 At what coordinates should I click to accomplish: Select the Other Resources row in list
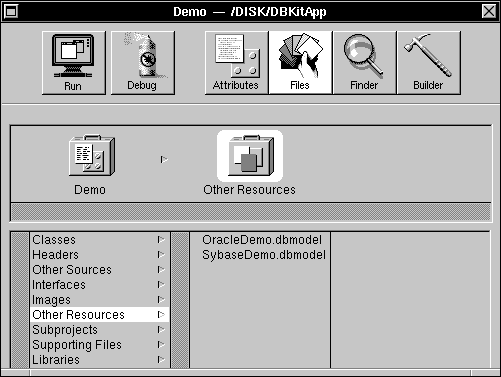(x=100, y=315)
